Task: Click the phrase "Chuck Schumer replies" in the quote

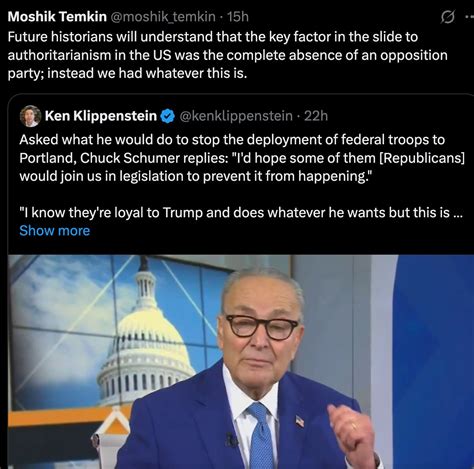Action: point(152,158)
